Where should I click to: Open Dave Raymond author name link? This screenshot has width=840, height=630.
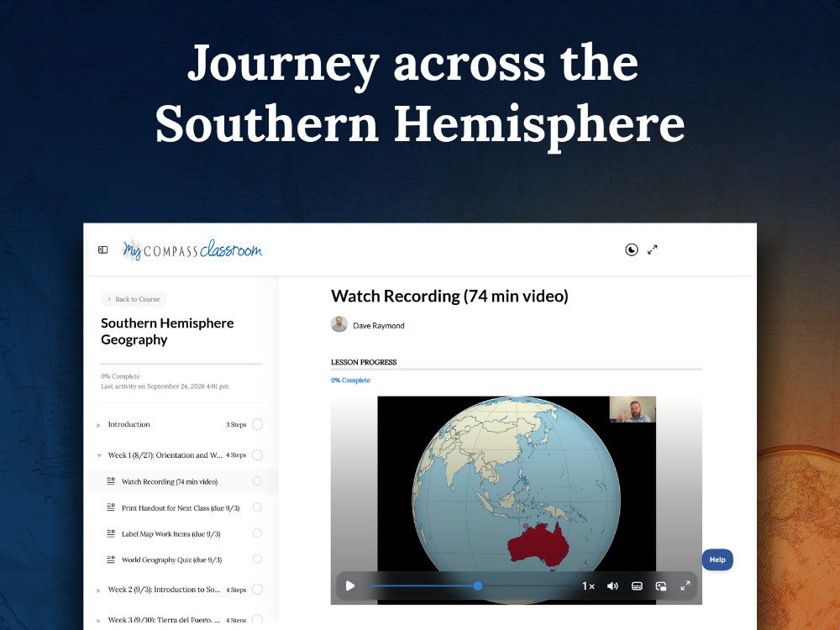pos(378,326)
